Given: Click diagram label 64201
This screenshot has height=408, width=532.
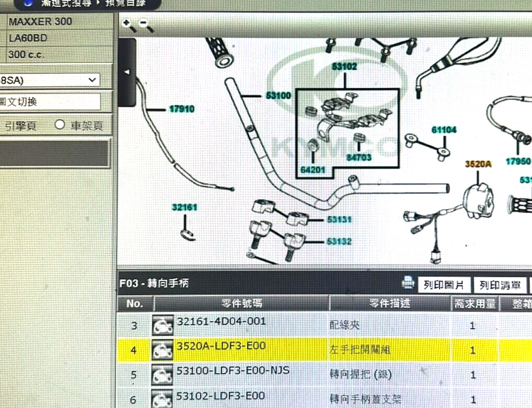Looking at the screenshot, I should coord(312,170).
